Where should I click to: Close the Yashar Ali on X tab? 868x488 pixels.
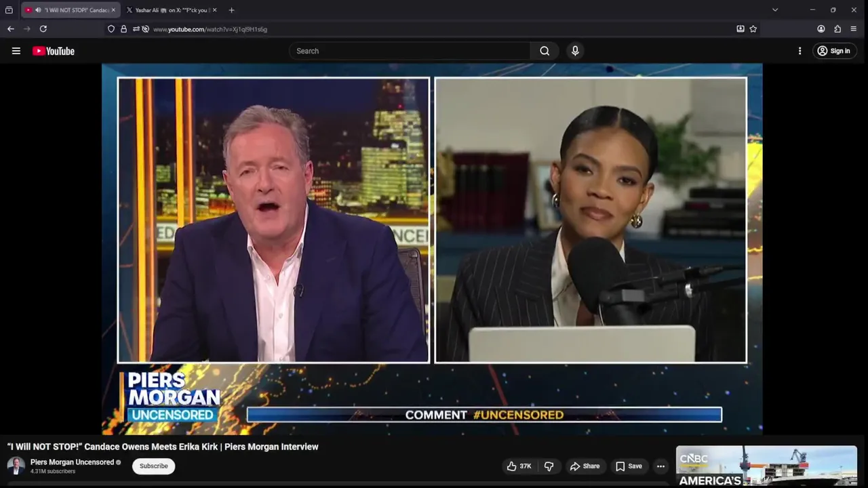(x=214, y=10)
